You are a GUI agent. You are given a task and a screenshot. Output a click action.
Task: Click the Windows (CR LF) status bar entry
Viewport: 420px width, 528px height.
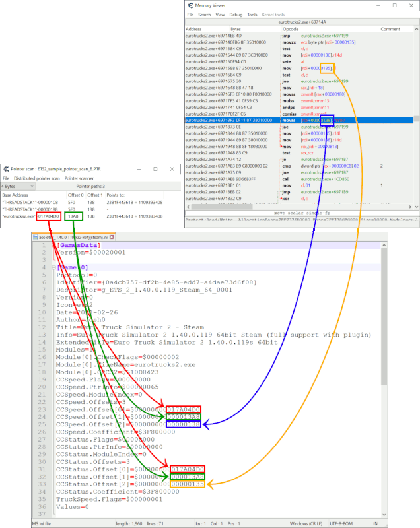306,523
